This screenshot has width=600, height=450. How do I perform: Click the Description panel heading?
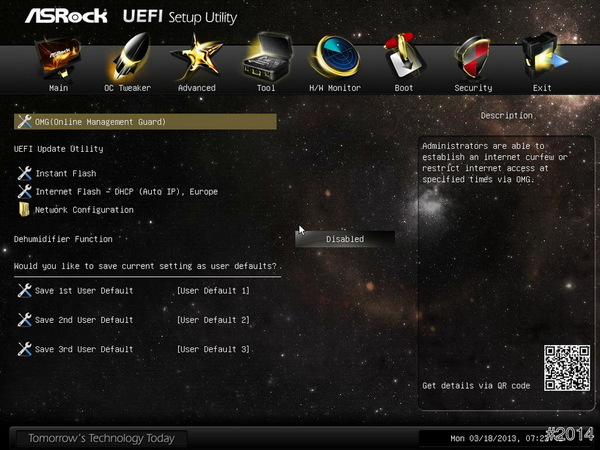[x=506, y=115]
